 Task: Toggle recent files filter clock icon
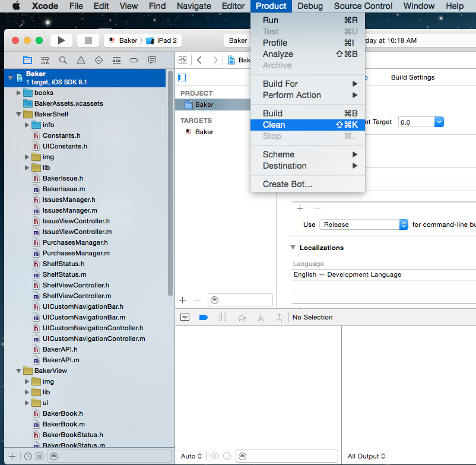coord(28,456)
